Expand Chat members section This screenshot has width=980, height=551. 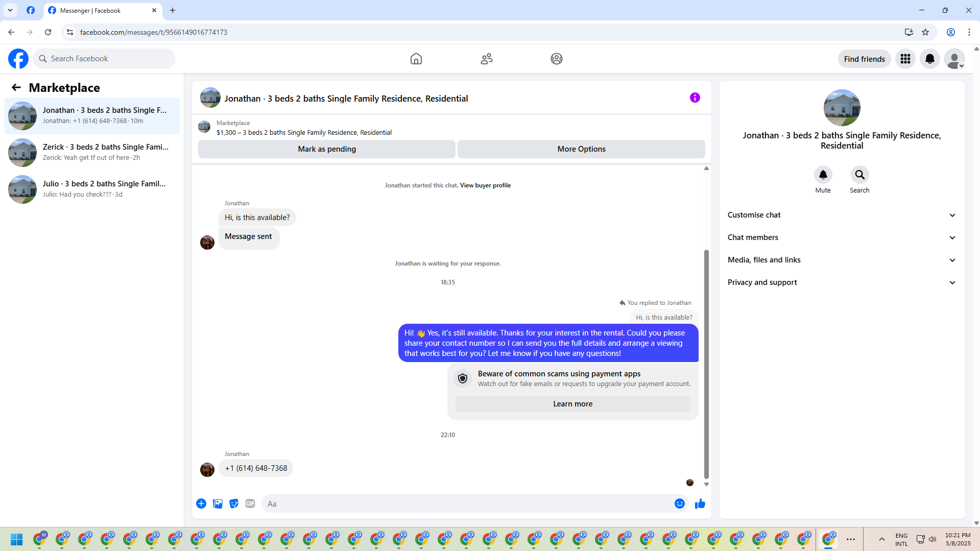tap(842, 237)
